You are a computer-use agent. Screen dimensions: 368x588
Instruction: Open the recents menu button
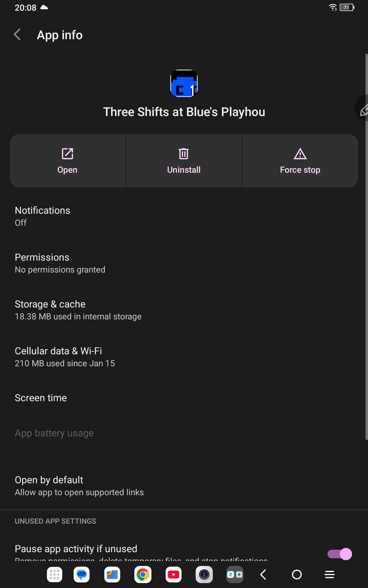point(330,575)
